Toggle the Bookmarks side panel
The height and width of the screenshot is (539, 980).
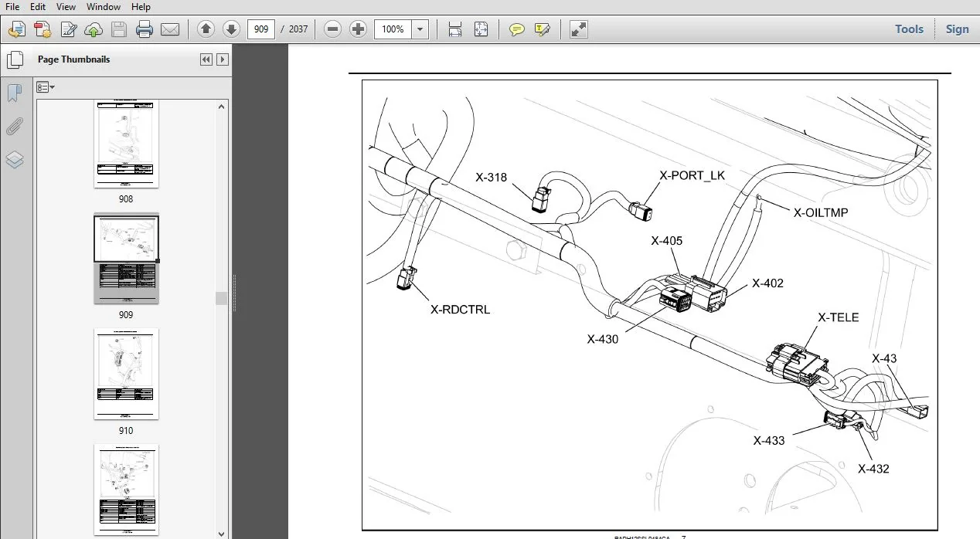(15, 93)
